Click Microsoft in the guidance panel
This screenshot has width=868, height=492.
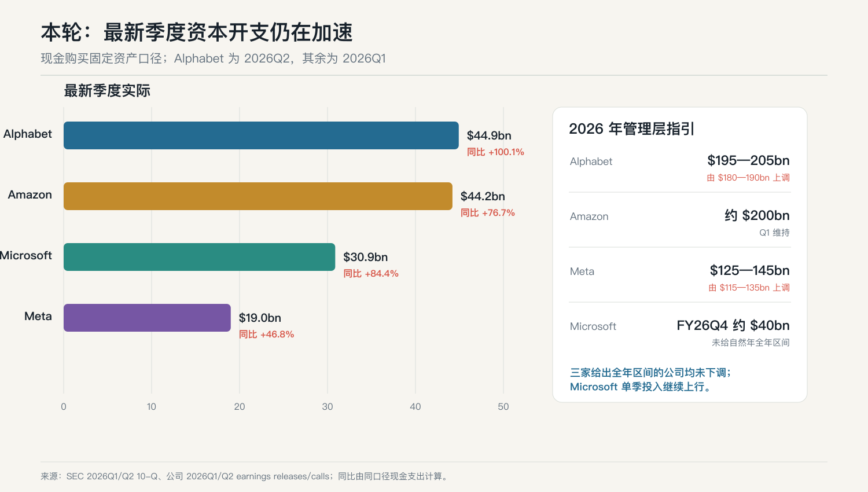tap(593, 326)
